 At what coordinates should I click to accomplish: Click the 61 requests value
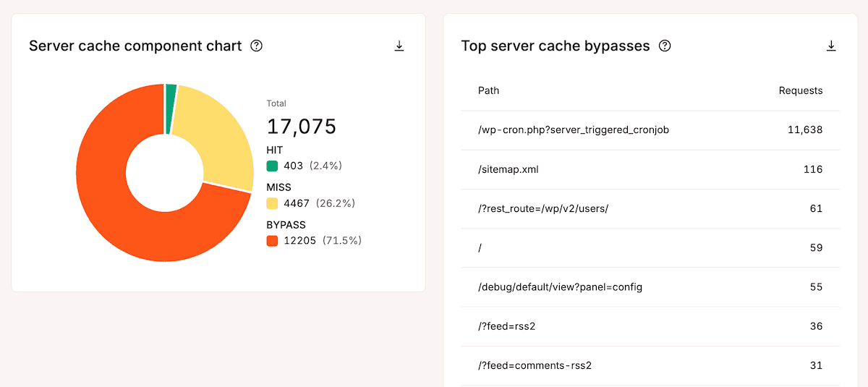click(x=817, y=208)
